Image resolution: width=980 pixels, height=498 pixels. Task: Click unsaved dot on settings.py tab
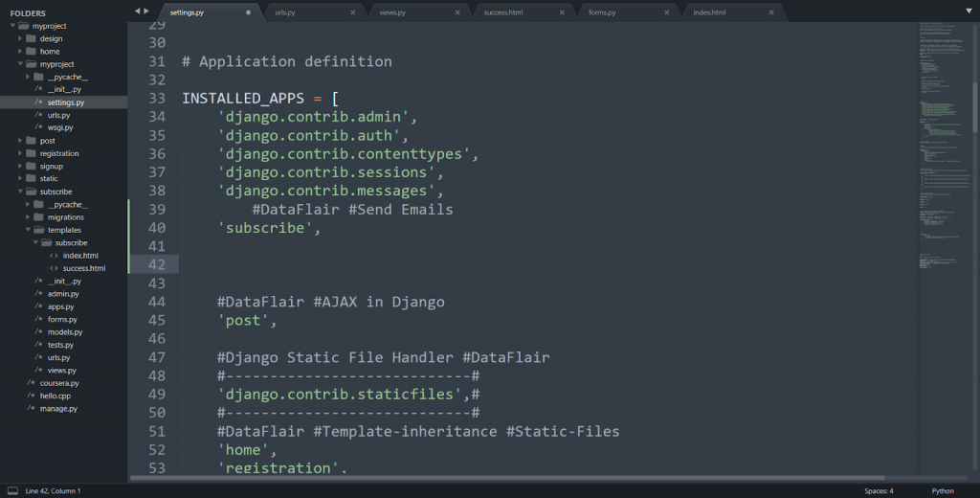tap(248, 12)
